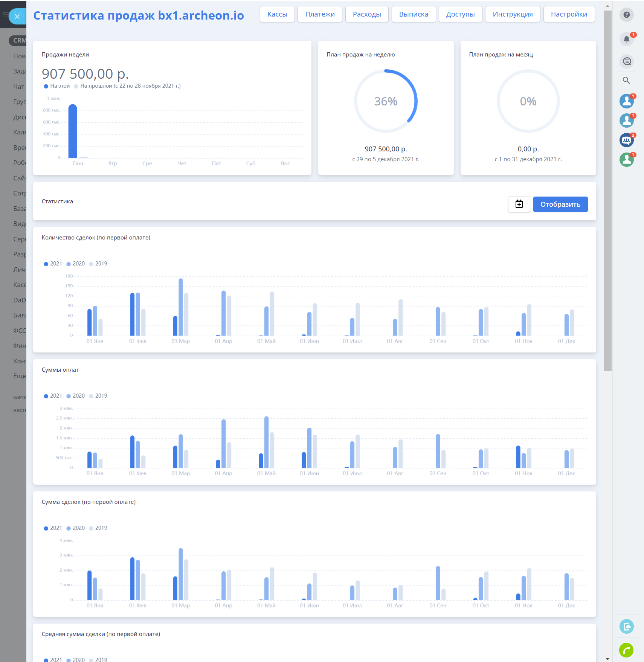Image resolution: width=644 pixels, height=662 pixels.
Task: Toggle 2020 series in payment sums chart
Action: (x=76, y=396)
